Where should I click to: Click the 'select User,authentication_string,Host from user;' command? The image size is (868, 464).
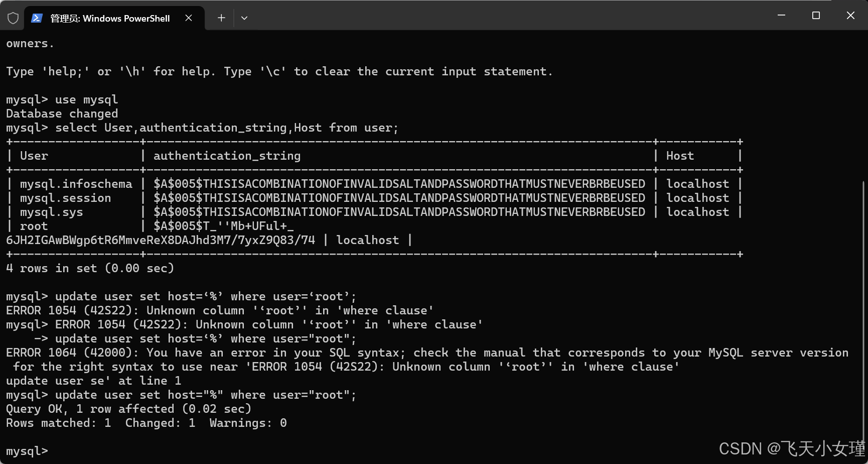click(x=227, y=128)
